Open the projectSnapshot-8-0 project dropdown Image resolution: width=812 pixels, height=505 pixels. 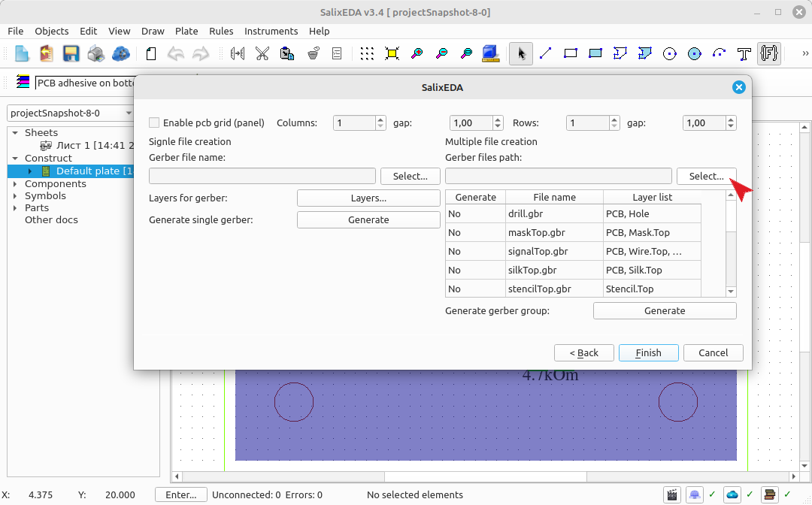coord(71,113)
